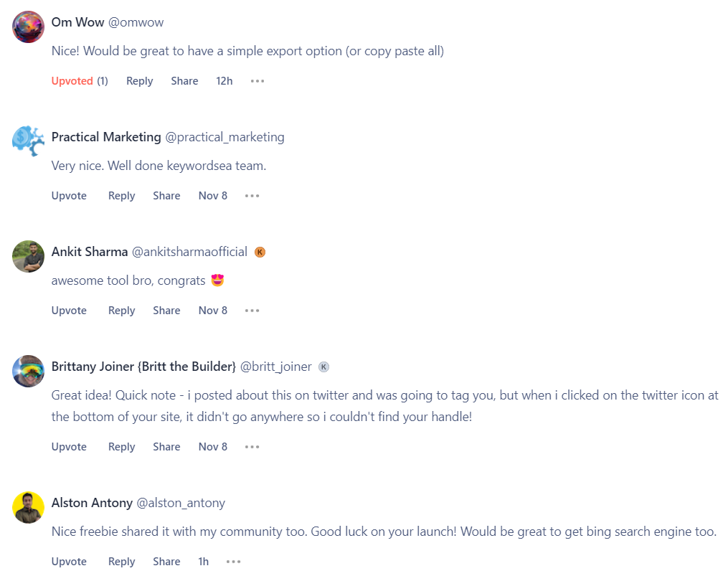Click the orange badge beside Ankit Sharma
728x576 pixels.
click(260, 252)
